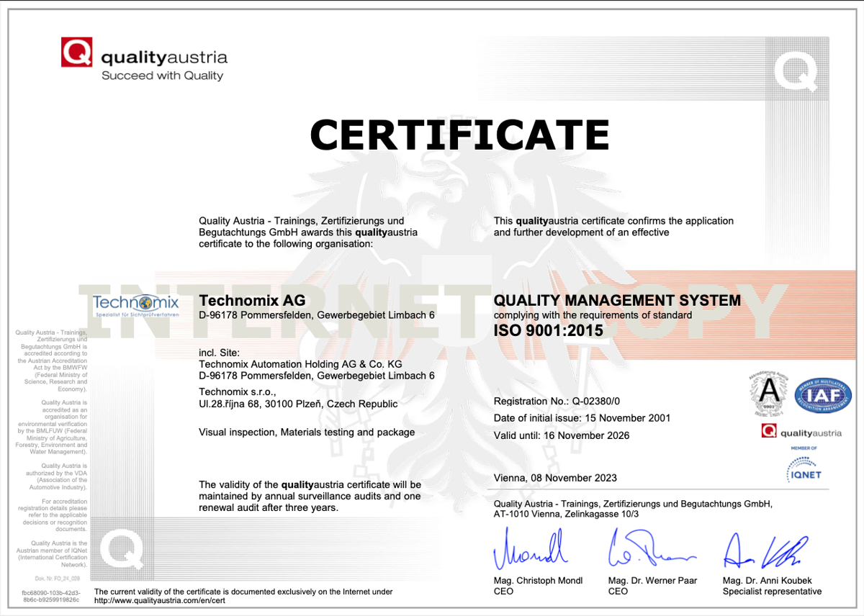Click the Akkreditierung Austria seal

tap(770, 394)
